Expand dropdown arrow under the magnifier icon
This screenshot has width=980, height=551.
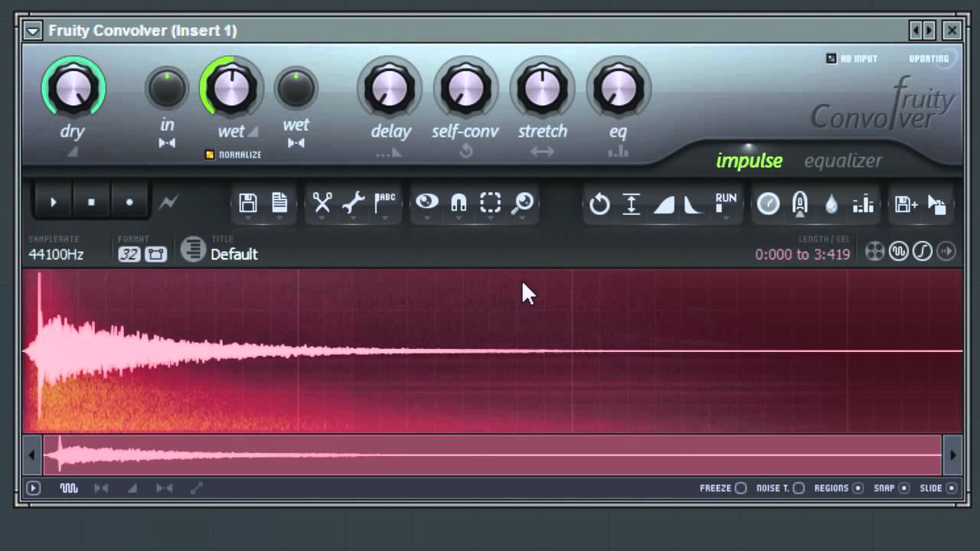point(522,219)
